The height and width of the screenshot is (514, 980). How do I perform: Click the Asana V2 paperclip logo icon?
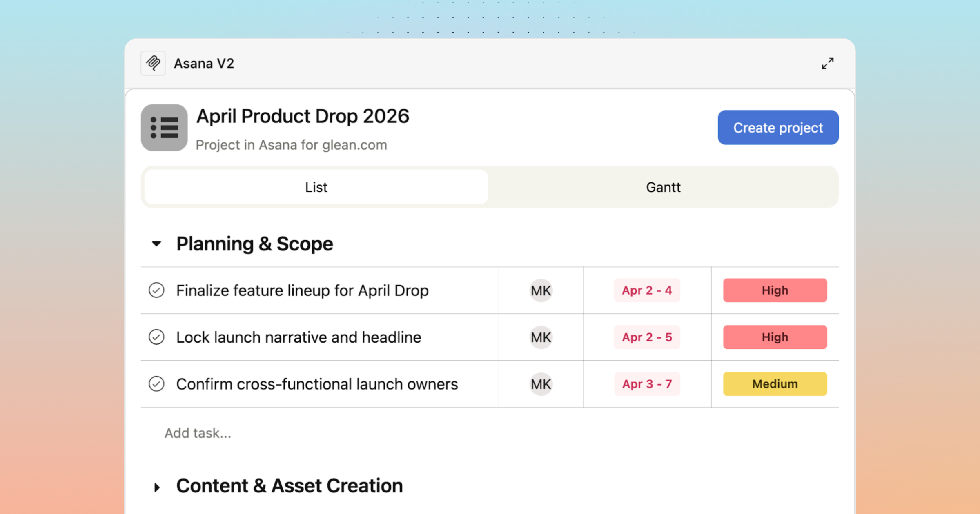pyautogui.click(x=153, y=63)
